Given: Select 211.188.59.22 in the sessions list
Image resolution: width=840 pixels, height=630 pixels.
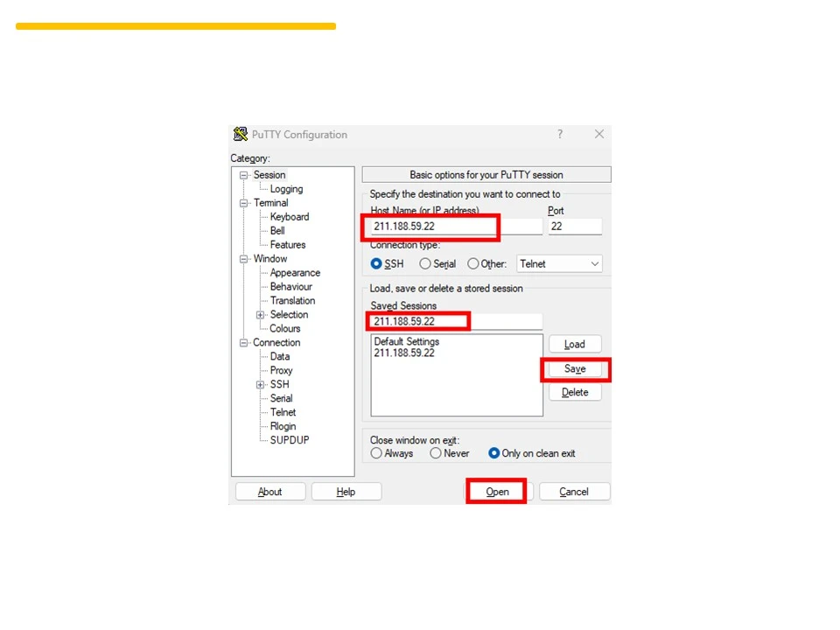Looking at the screenshot, I should (404, 353).
